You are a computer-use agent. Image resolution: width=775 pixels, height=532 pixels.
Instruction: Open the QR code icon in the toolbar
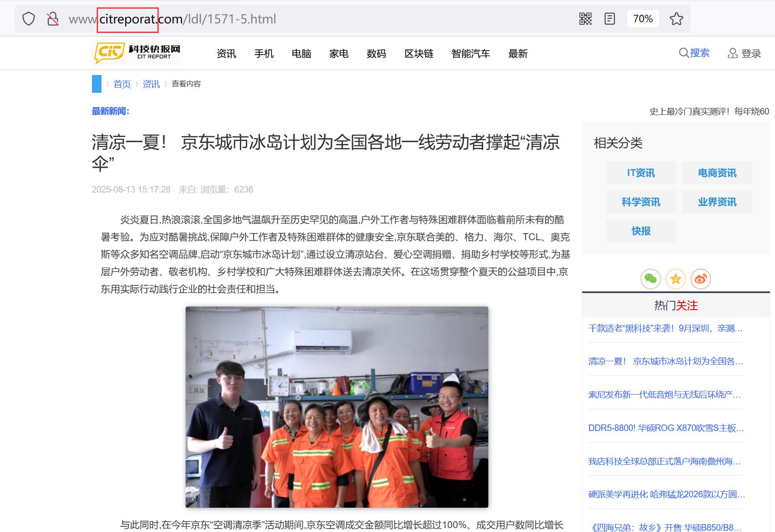point(585,19)
